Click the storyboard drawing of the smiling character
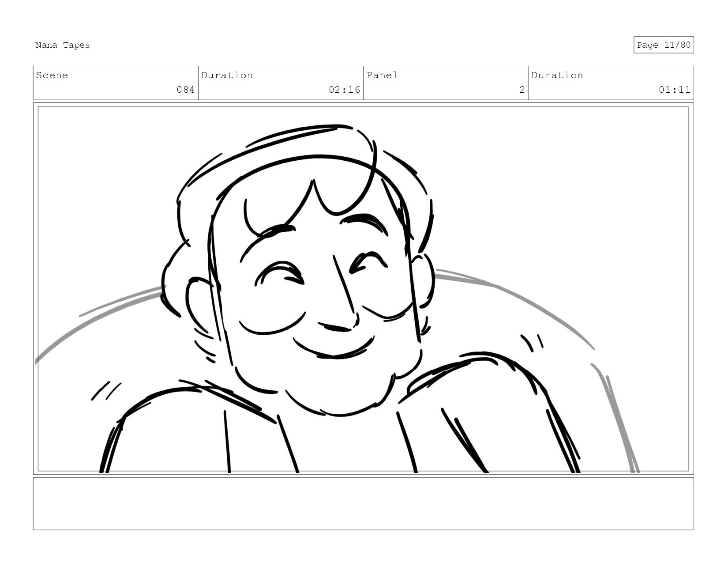The height and width of the screenshot is (563, 728). 363,289
